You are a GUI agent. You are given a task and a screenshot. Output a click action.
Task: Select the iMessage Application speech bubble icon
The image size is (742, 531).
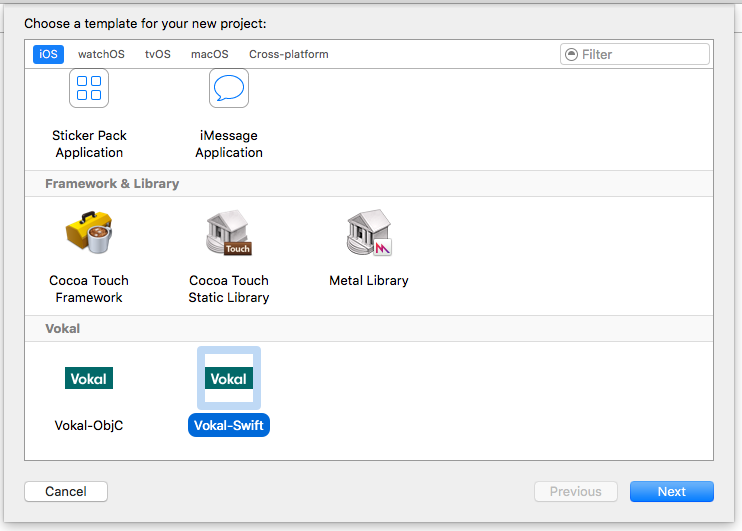tap(229, 88)
